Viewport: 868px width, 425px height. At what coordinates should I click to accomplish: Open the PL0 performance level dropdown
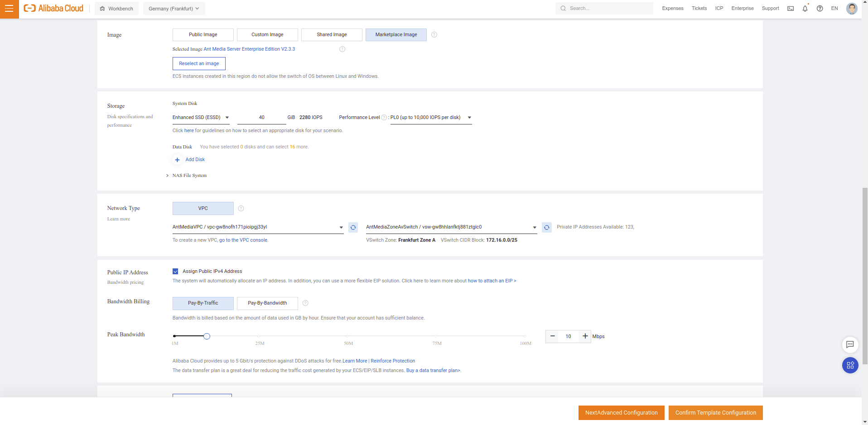coord(431,118)
